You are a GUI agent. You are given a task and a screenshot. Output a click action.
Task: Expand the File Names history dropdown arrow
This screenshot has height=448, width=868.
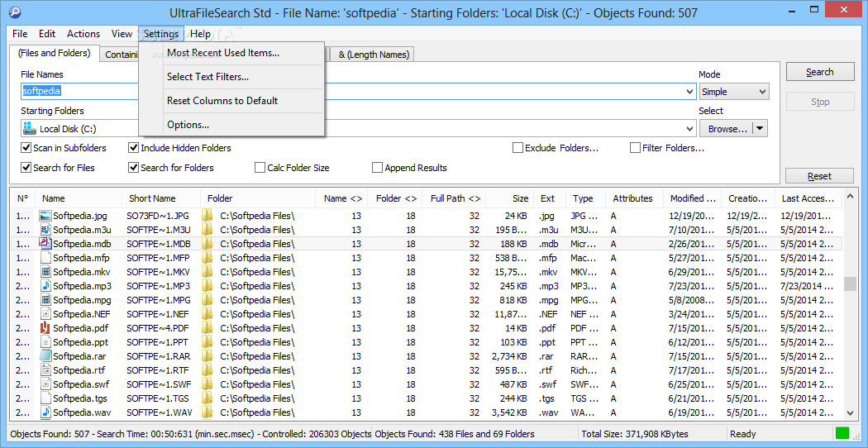click(x=689, y=92)
